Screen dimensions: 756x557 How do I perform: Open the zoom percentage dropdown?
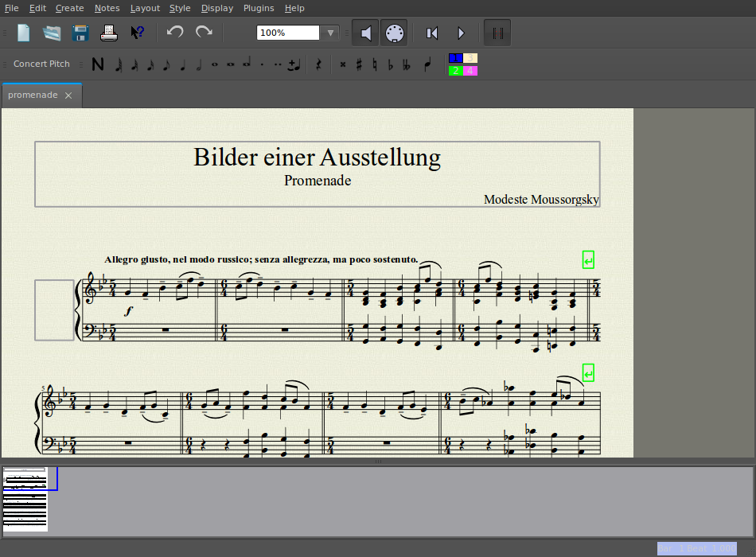[330, 33]
